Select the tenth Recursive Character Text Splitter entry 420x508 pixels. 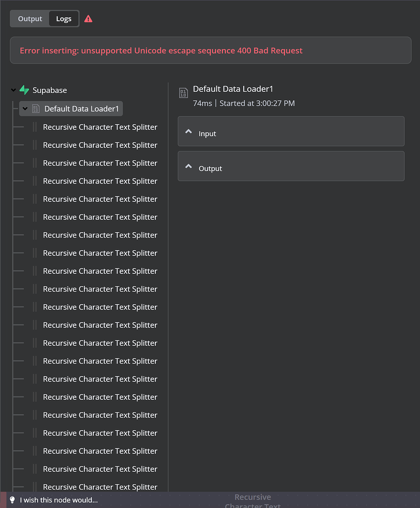(x=100, y=289)
